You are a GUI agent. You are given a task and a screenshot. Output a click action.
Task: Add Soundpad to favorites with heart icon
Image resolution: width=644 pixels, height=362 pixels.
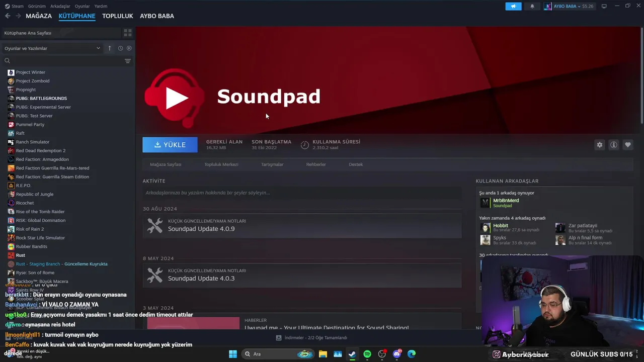(x=628, y=145)
